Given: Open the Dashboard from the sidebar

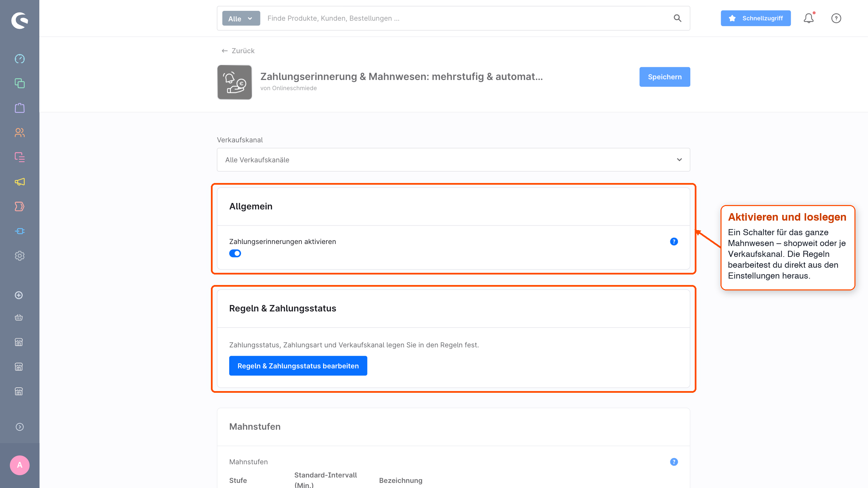Looking at the screenshot, I should click(20, 59).
